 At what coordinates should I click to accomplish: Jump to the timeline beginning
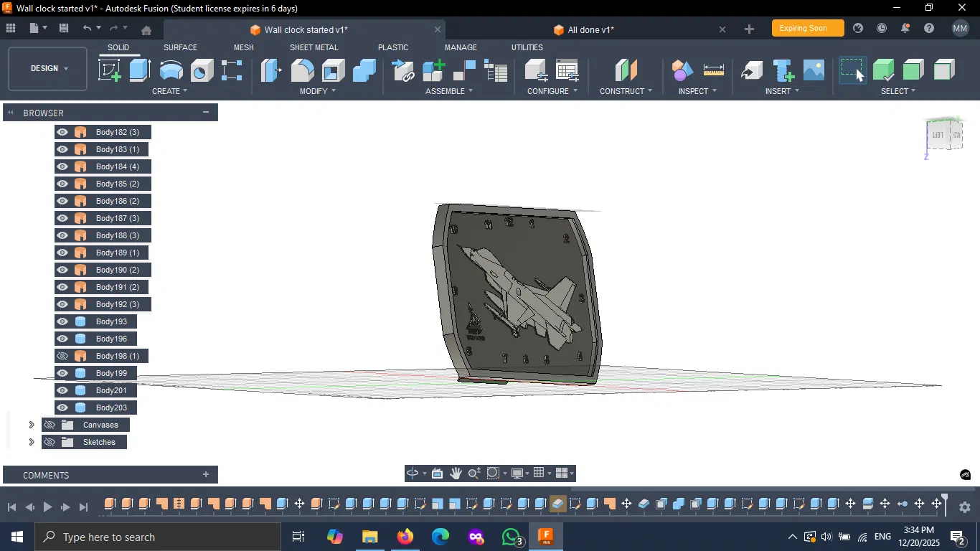pos(12,507)
